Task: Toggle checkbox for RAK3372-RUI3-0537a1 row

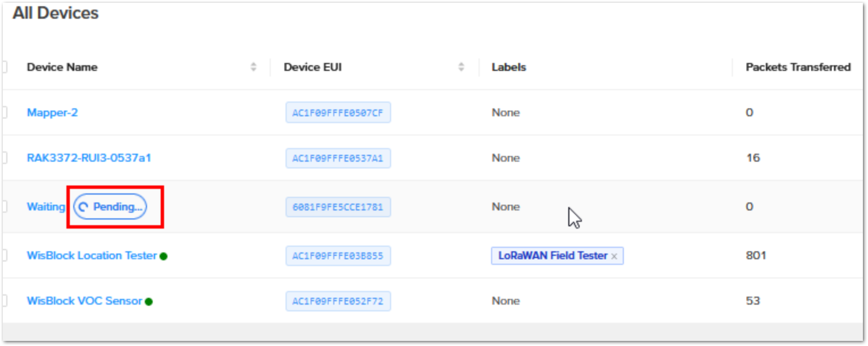Action: pyautogui.click(x=3, y=158)
